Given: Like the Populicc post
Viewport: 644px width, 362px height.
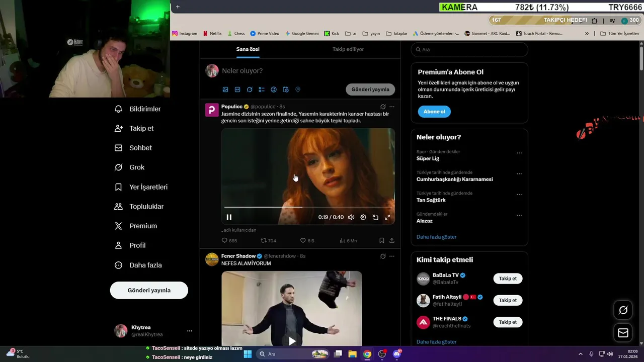Looking at the screenshot, I should 307,241.
